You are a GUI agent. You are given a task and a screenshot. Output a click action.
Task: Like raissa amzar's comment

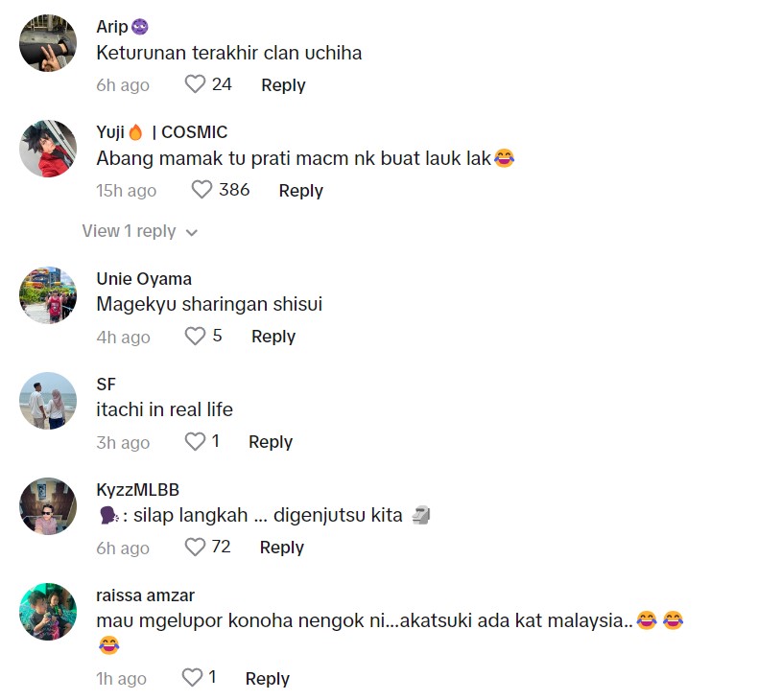click(192, 678)
